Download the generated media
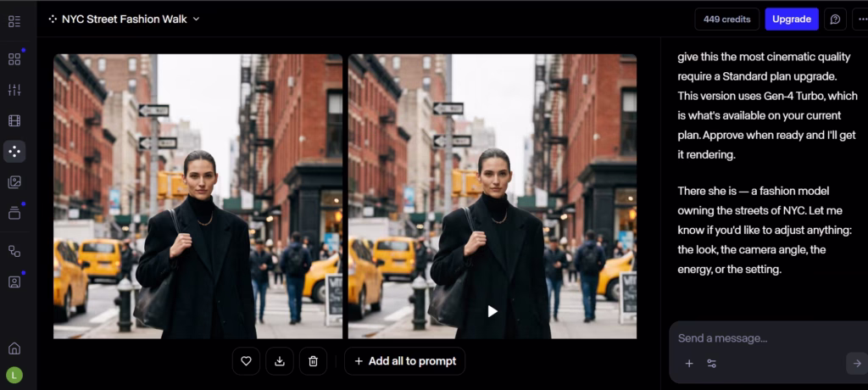Image resolution: width=868 pixels, height=390 pixels. point(280,361)
